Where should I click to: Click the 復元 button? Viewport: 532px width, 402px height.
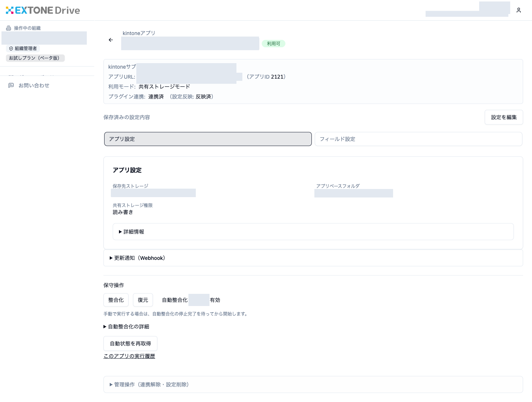[x=143, y=300]
